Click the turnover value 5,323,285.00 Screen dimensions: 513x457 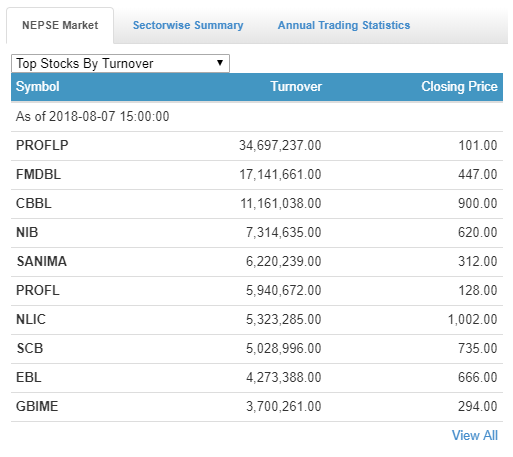point(284,319)
